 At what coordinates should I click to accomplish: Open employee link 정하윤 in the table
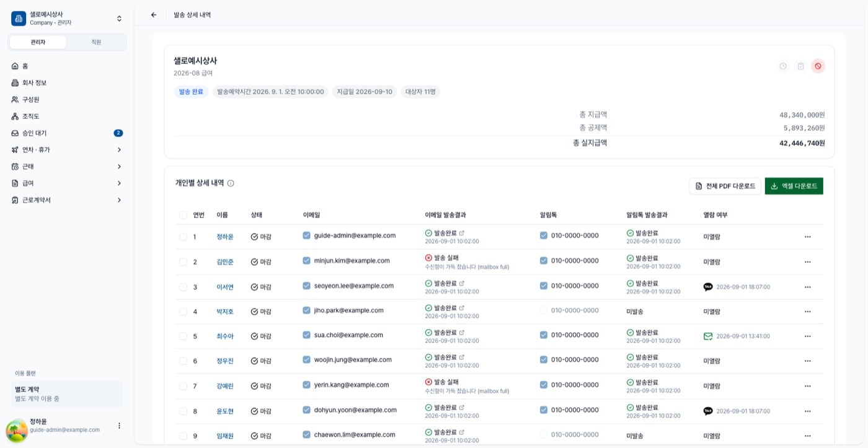coord(225,237)
